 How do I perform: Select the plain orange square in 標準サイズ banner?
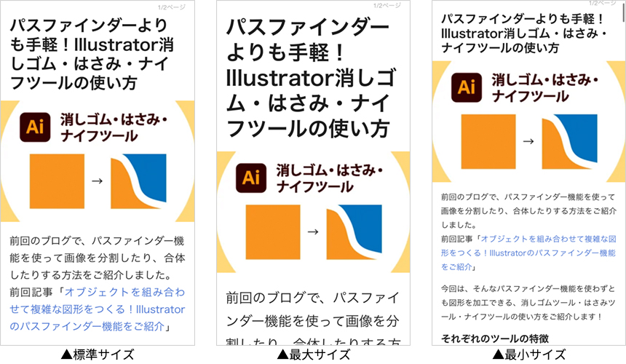[x=57, y=181]
